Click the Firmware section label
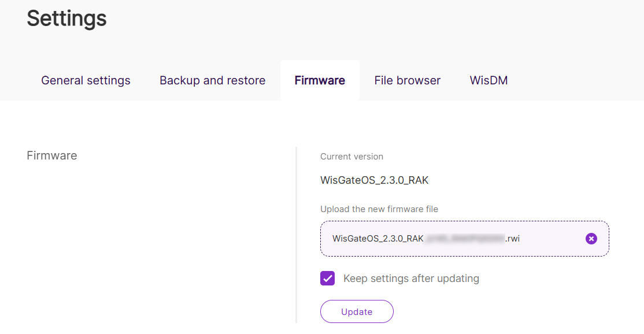The width and height of the screenshot is (644, 334). pyautogui.click(x=51, y=155)
